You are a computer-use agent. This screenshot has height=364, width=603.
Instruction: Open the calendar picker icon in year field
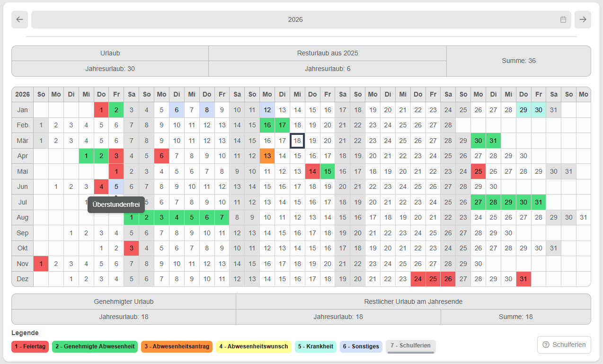pyautogui.click(x=563, y=19)
